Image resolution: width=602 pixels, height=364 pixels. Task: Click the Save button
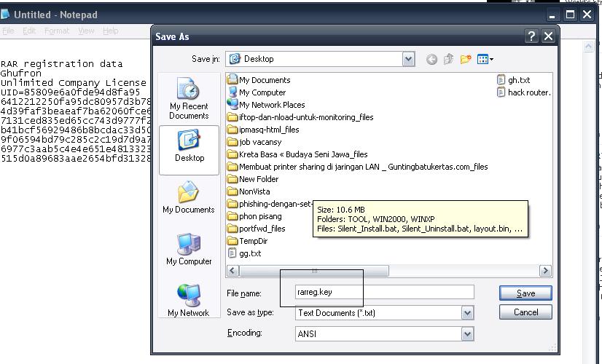coord(525,293)
